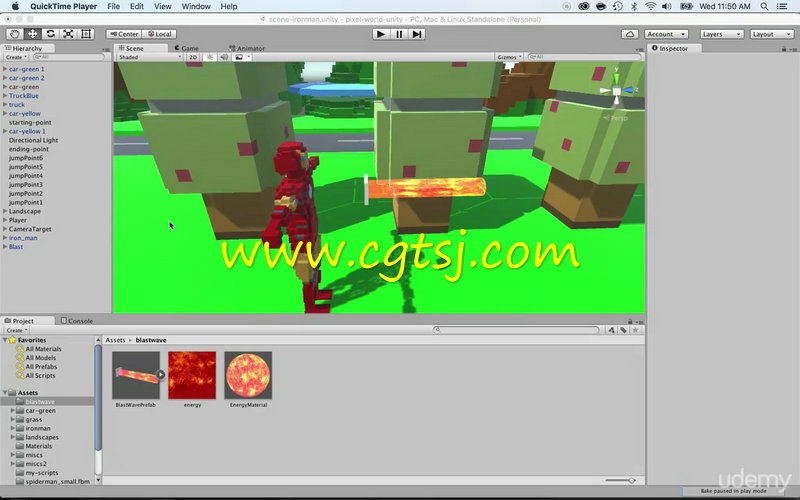The image size is (800, 500).
Task: Click the Step forward button
Action: pyautogui.click(x=417, y=34)
